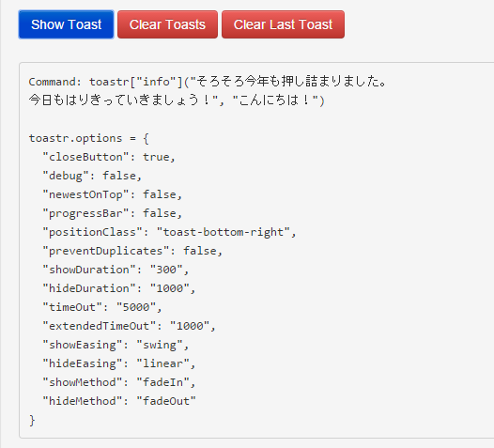The height and width of the screenshot is (448, 494).
Task: Click the Show Toast button
Action: pyautogui.click(x=66, y=24)
